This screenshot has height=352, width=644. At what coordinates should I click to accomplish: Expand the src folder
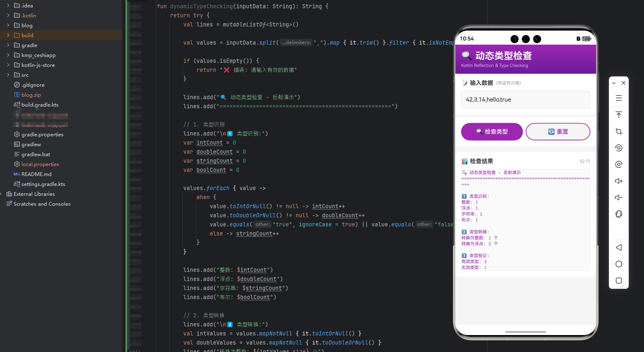[x=8, y=75]
